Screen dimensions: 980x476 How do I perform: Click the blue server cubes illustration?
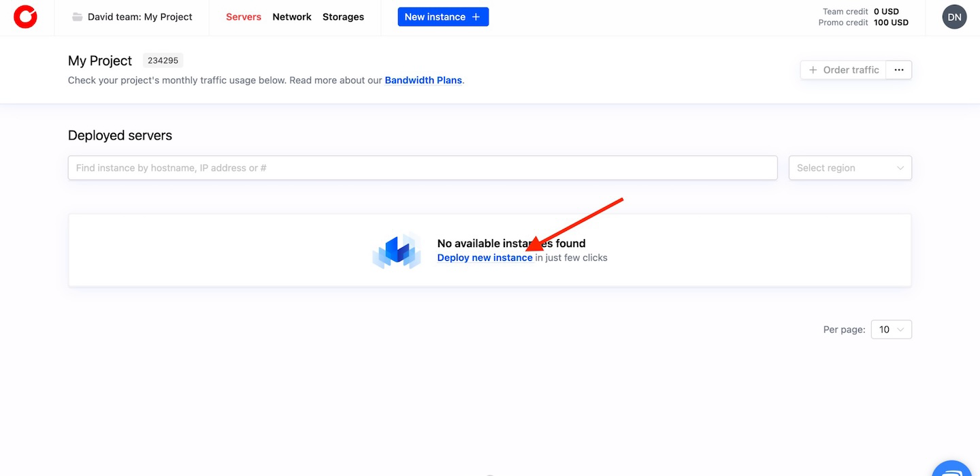click(396, 251)
